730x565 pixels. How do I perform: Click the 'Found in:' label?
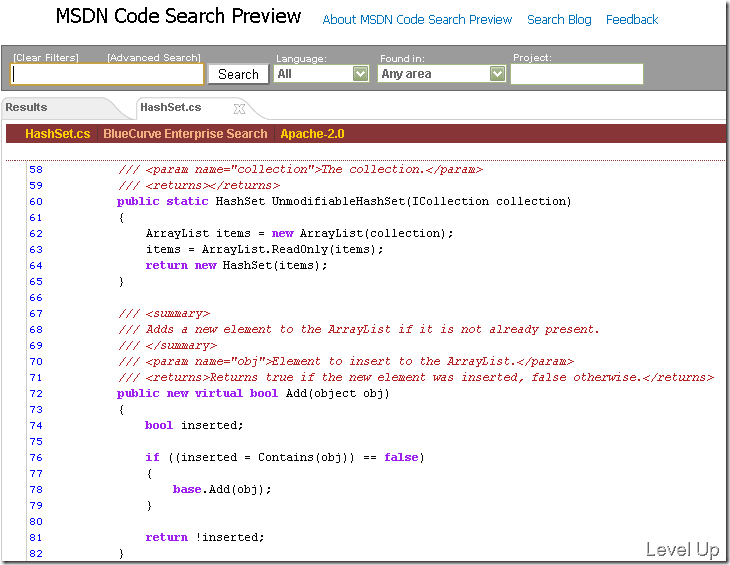(x=402, y=59)
